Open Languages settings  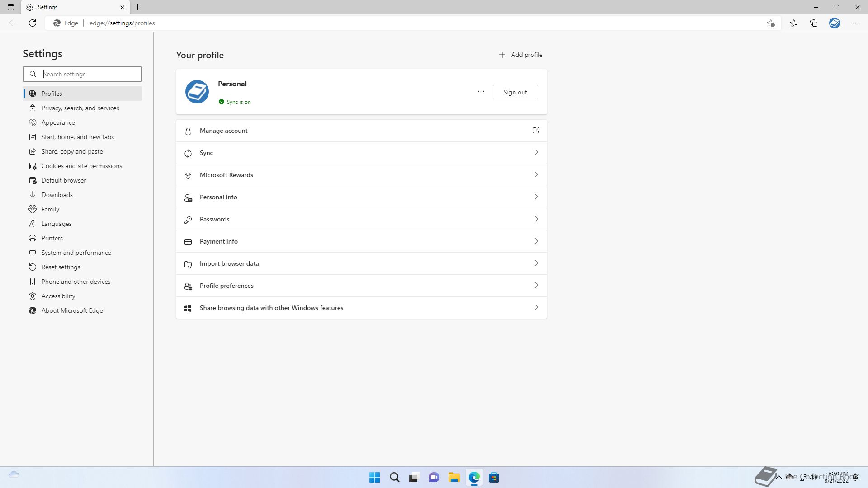click(x=82, y=224)
